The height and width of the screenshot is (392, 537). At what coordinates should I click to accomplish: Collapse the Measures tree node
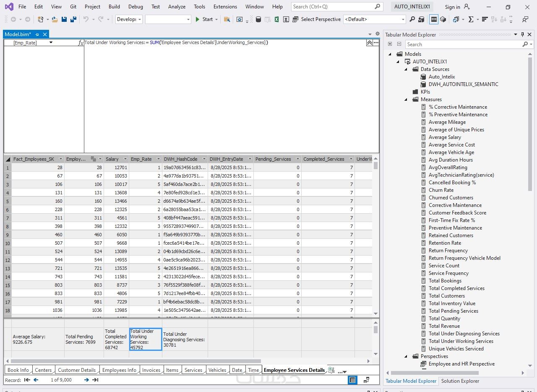click(406, 99)
